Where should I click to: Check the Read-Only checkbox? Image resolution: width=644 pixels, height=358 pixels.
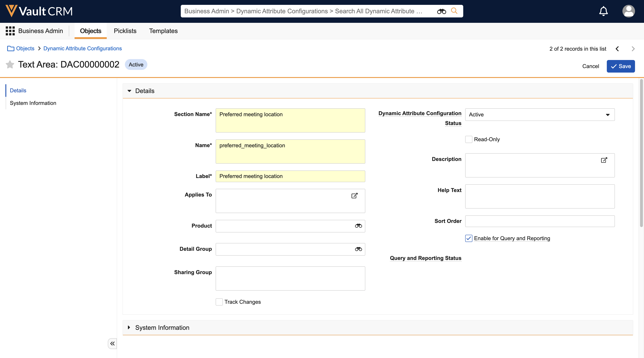(468, 139)
